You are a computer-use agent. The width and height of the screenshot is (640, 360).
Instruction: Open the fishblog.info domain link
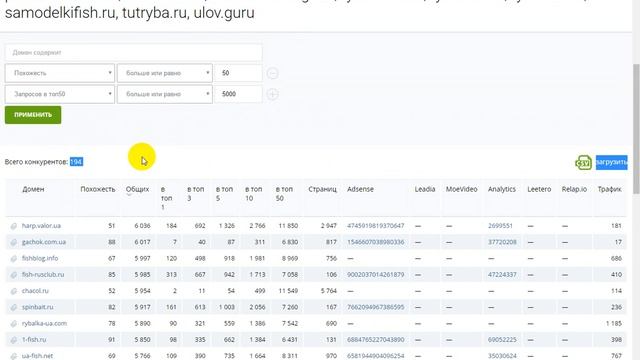(x=40, y=258)
